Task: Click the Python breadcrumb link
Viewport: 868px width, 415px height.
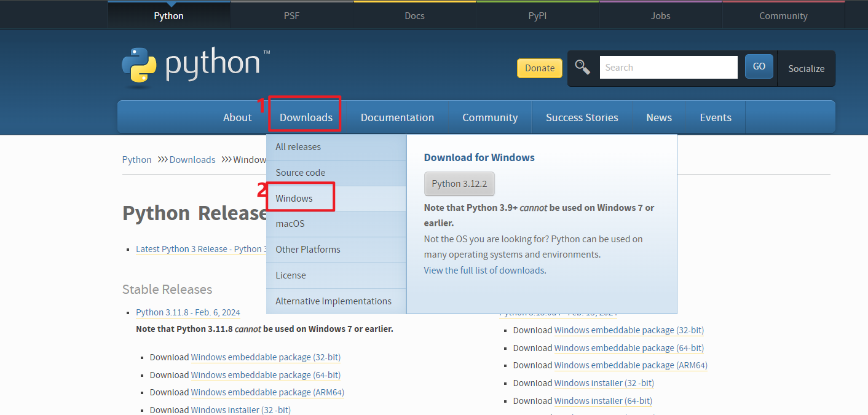Action: pyautogui.click(x=136, y=160)
